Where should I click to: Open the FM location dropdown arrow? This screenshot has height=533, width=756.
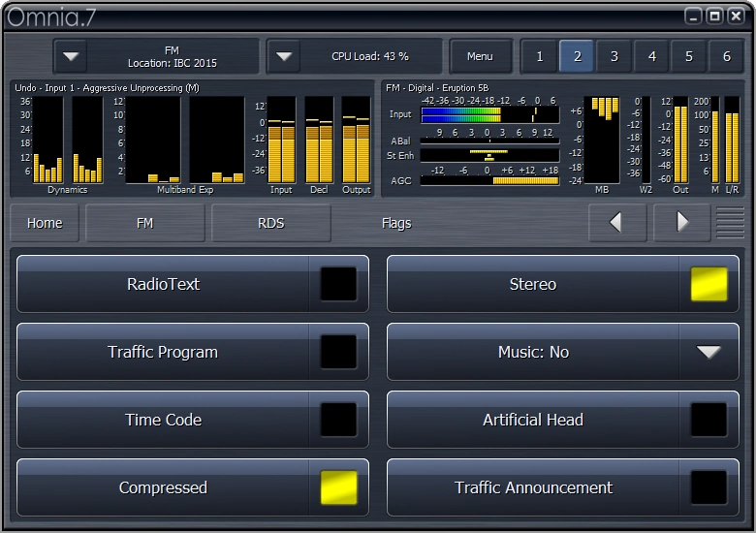71,56
